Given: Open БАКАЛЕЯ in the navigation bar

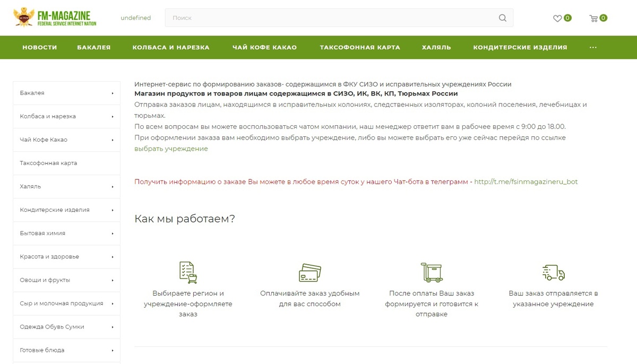Looking at the screenshot, I should (x=94, y=47).
